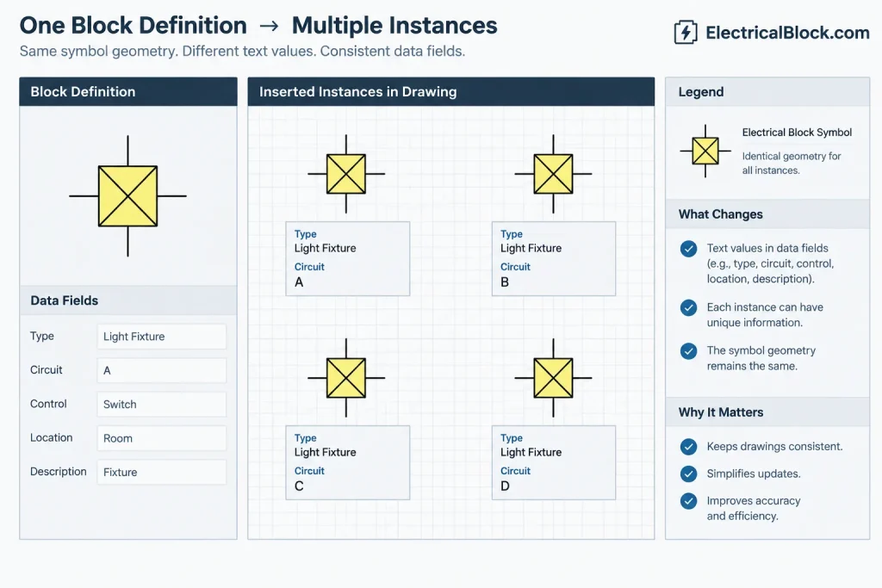Click the 'Inserted Instances in Drawing' header

tap(451, 91)
